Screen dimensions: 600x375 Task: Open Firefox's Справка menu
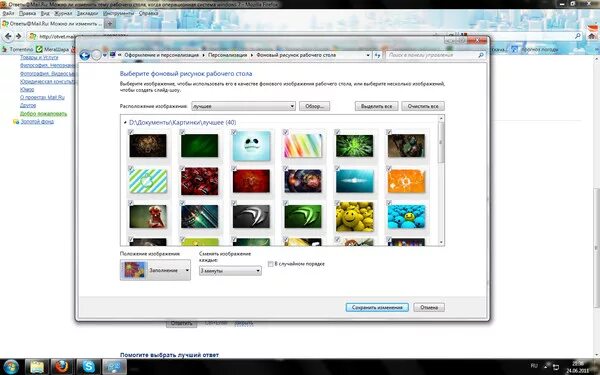point(148,13)
